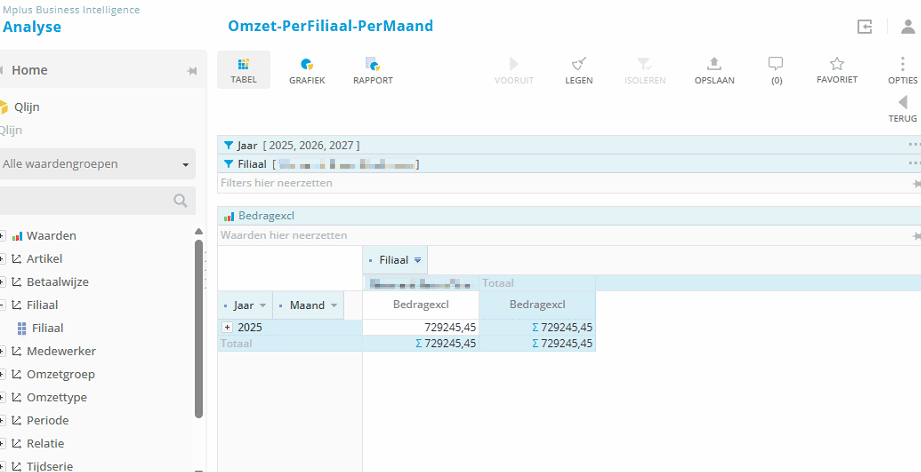
Task: Open Filiaal filter ellipsis menu
Action: pos(914,163)
